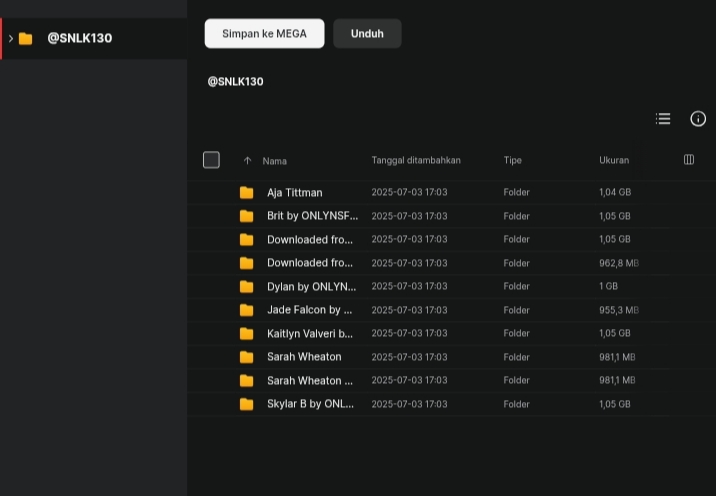
Task: Click the 955,3 MB size of Jade Falcon
Action: pos(619,310)
